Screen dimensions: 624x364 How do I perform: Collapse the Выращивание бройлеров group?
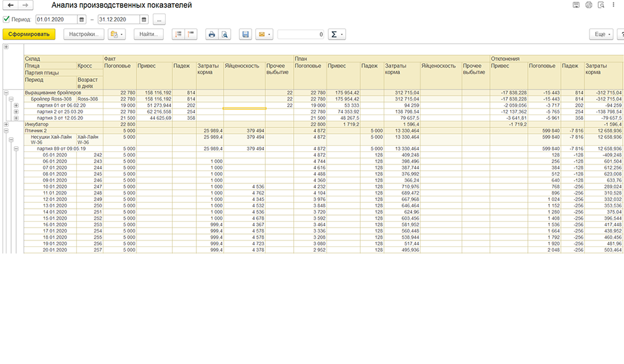tap(6, 93)
